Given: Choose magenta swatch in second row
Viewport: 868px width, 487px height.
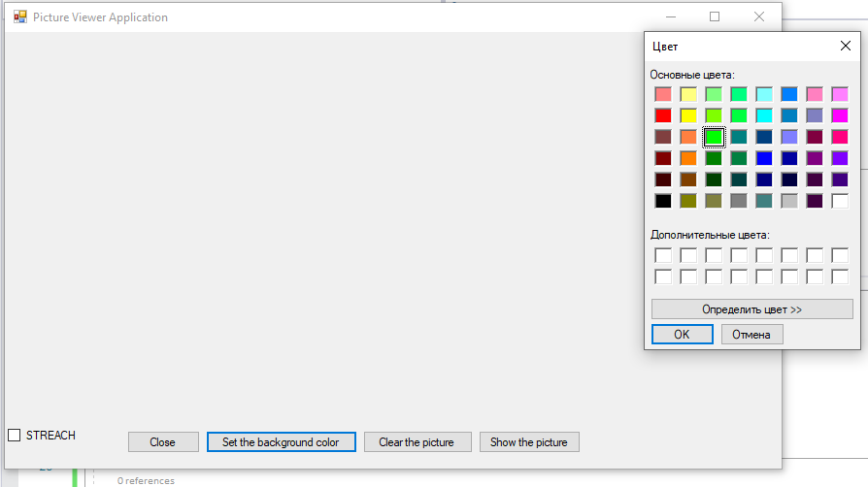Looking at the screenshot, I should (840, 115).
